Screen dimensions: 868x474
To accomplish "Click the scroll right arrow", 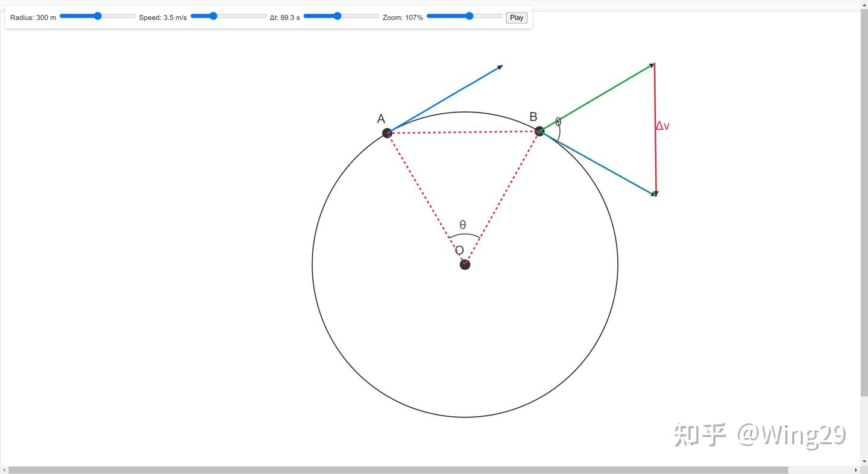I will (x=856, y=470).
